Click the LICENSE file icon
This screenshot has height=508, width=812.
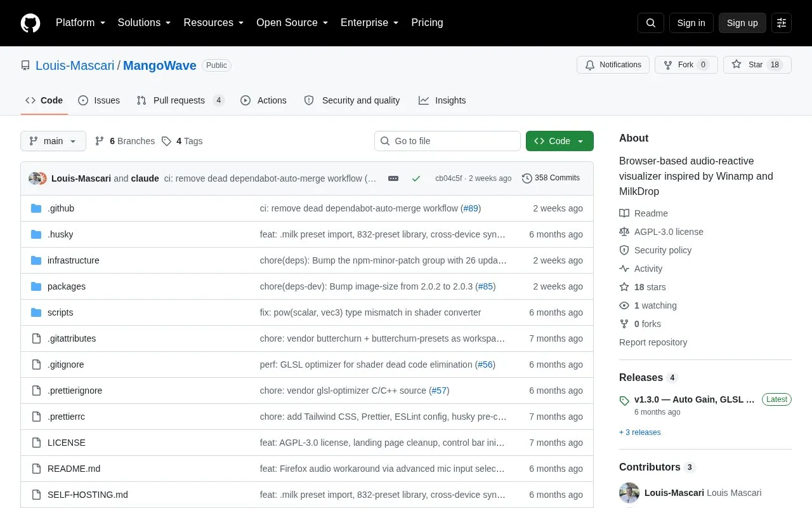[x=36, y=443]
